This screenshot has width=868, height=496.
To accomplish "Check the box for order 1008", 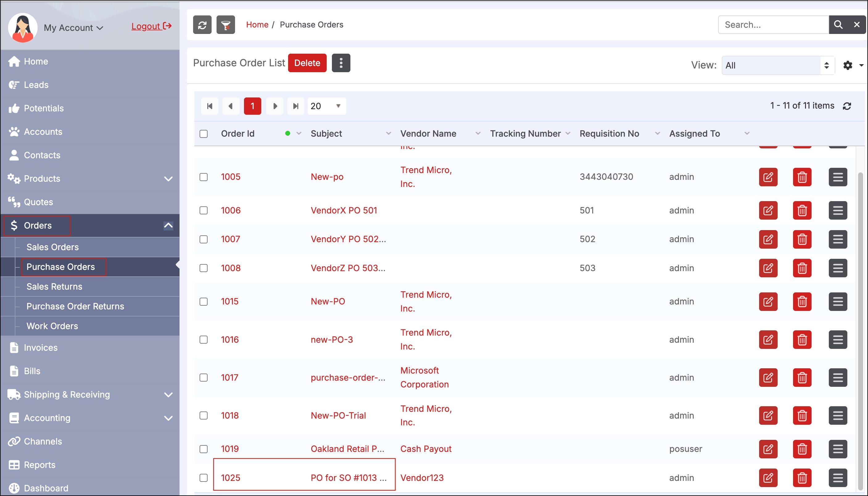I will click(204, 268).
